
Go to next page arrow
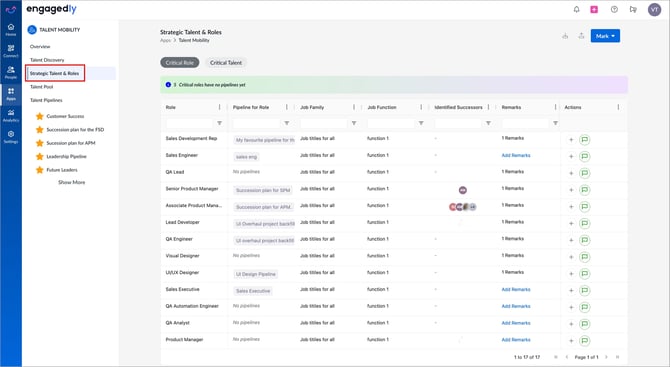pos(606,357)
